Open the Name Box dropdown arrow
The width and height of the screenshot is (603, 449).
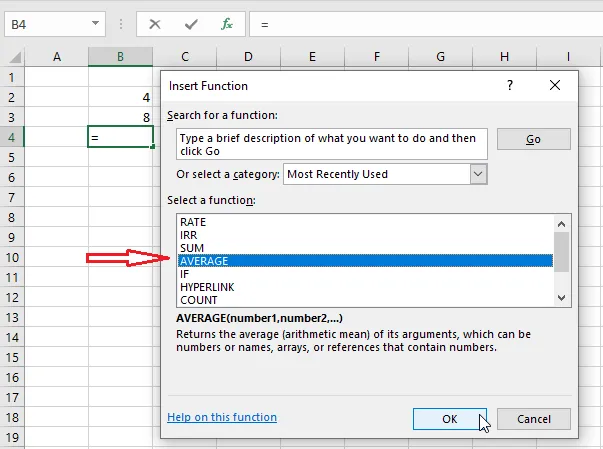(x=95, y=23)
